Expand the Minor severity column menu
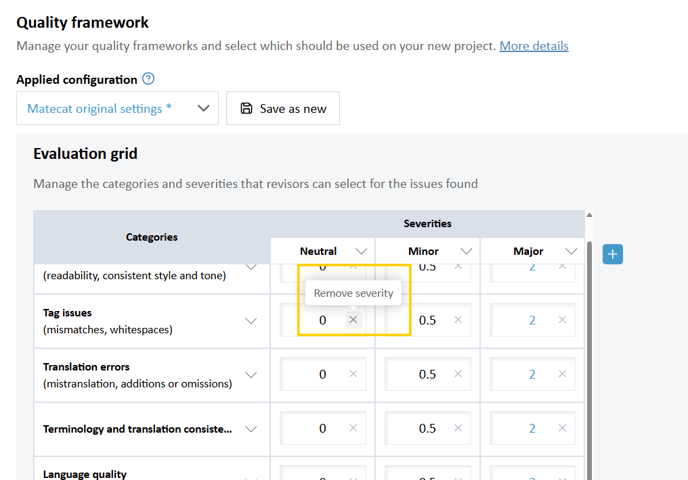 (466, 251)
